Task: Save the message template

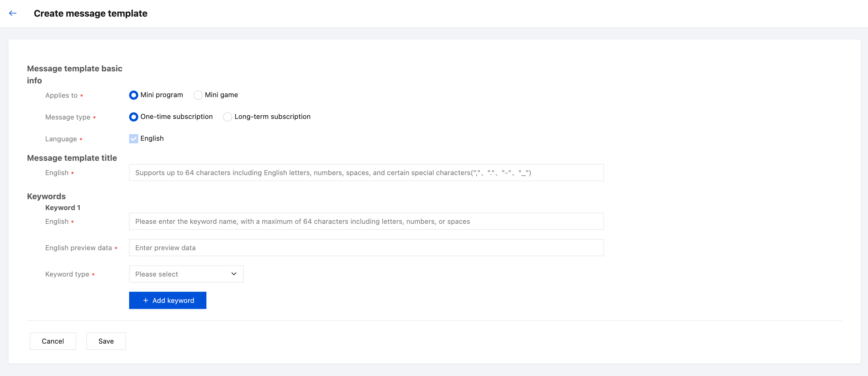Action: pyautogui.click(x=106, y=341)
